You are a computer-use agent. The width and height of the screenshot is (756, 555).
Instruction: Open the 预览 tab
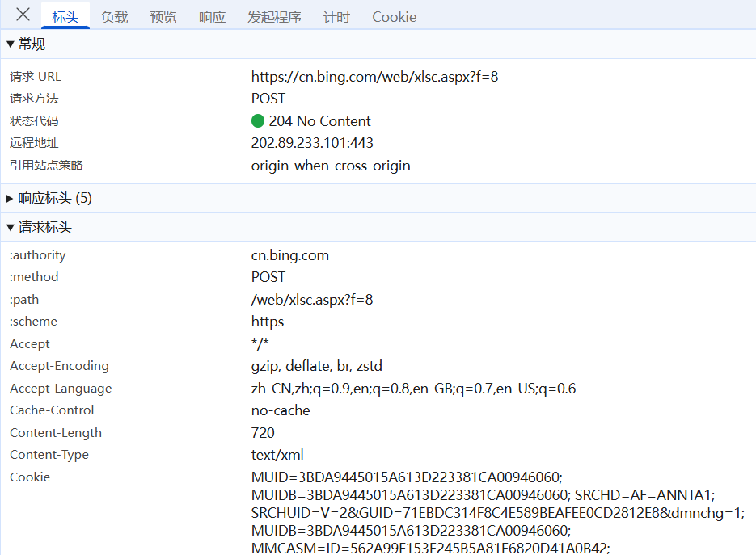[163, 17]
